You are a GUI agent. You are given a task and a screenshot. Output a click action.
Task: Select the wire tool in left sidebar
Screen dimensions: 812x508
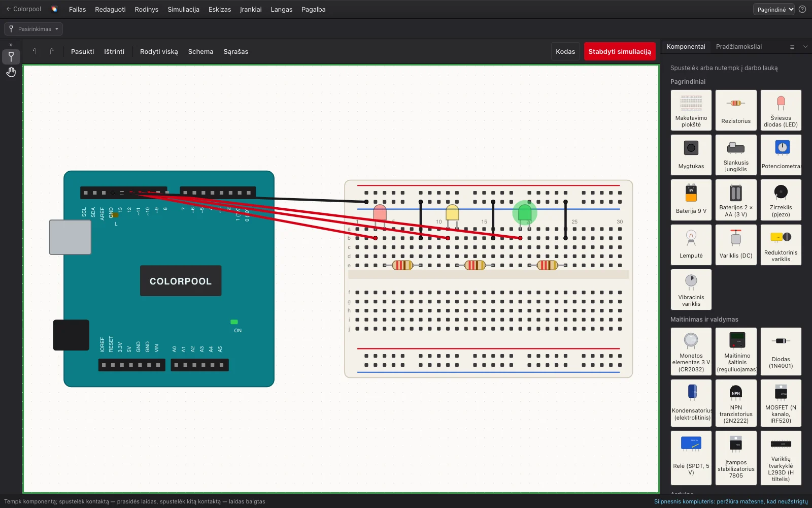coord(11,56)
